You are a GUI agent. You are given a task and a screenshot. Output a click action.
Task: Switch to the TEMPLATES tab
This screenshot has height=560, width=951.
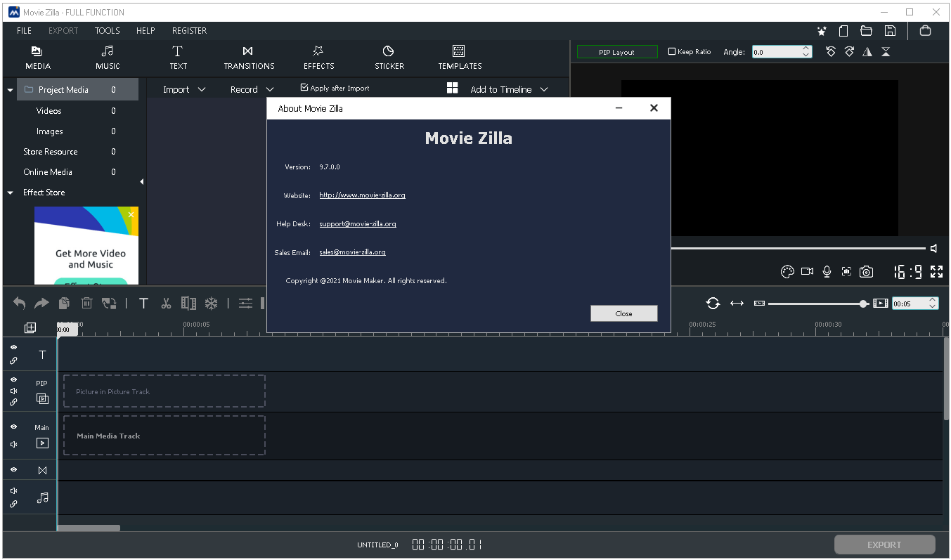pos(460,58)
